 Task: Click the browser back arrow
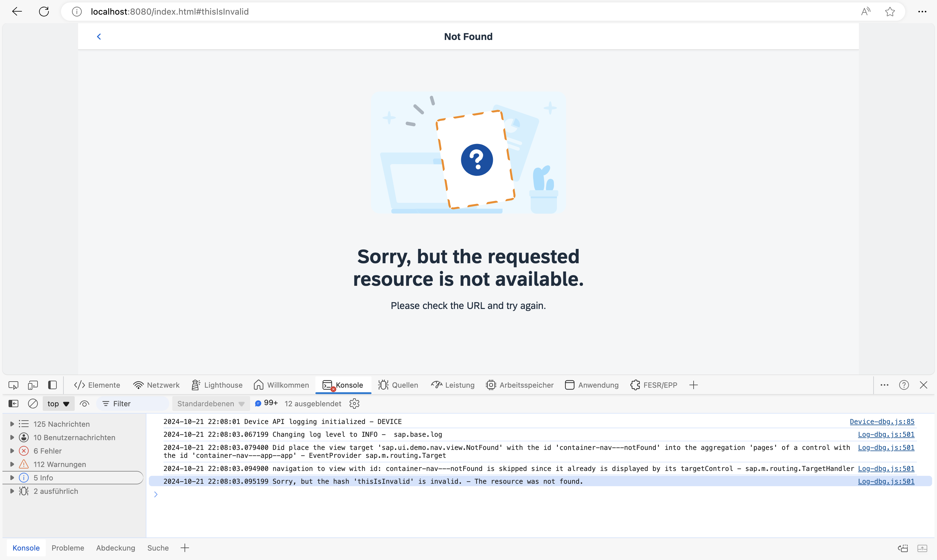(17, 12)
